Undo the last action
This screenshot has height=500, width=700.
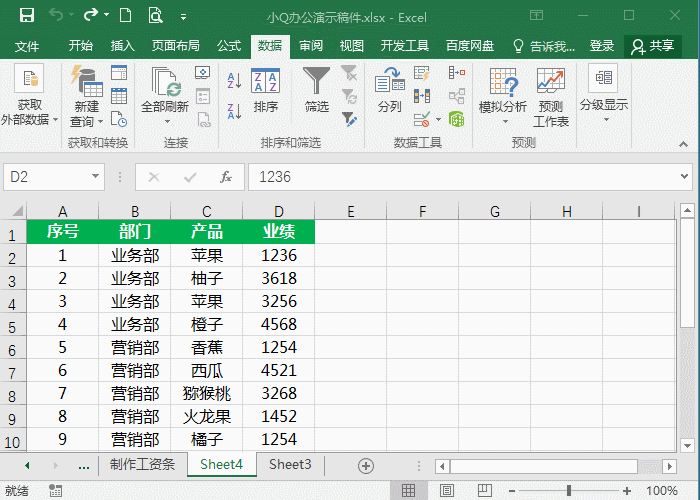56,16
